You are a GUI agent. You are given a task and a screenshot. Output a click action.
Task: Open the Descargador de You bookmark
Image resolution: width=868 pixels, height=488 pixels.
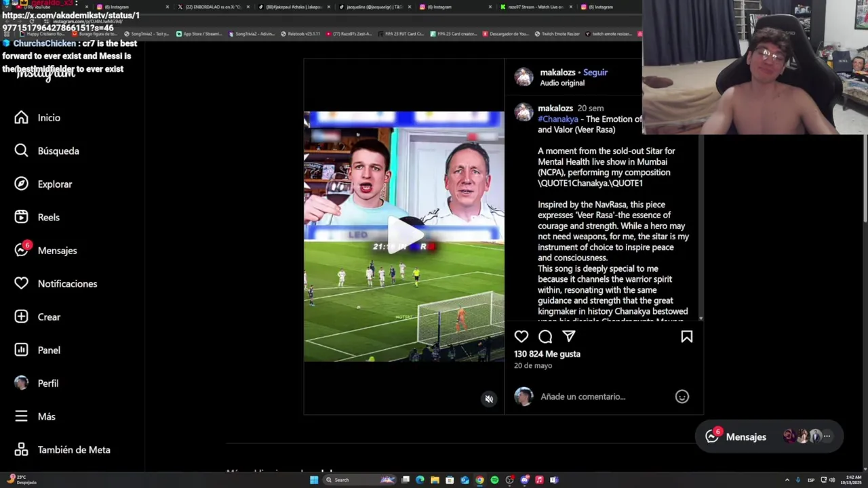[505, 34]
